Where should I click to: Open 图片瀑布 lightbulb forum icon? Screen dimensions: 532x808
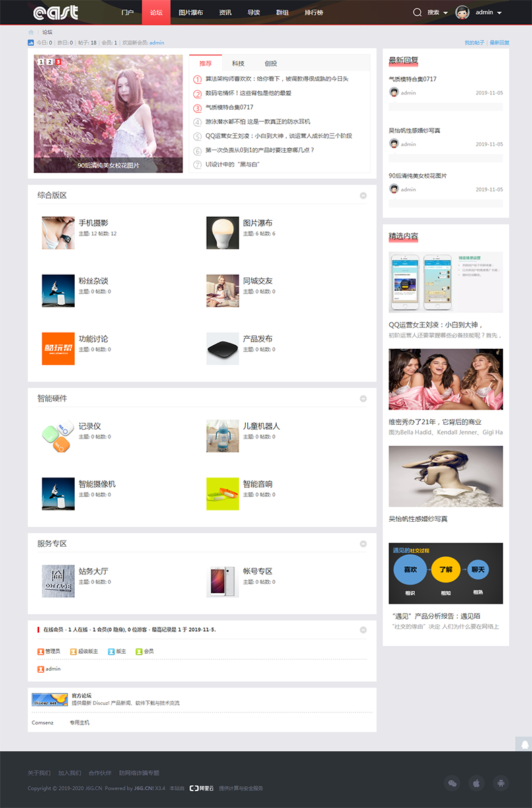(223, 233)
